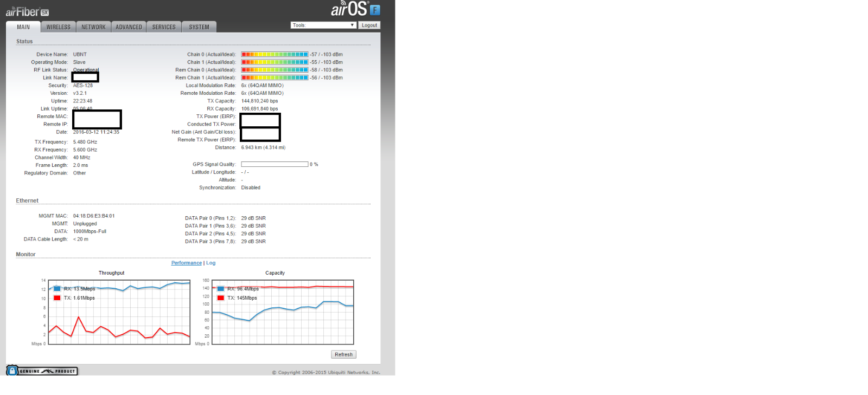Click the uptime value 22:23:48

[x=83, y=101]
